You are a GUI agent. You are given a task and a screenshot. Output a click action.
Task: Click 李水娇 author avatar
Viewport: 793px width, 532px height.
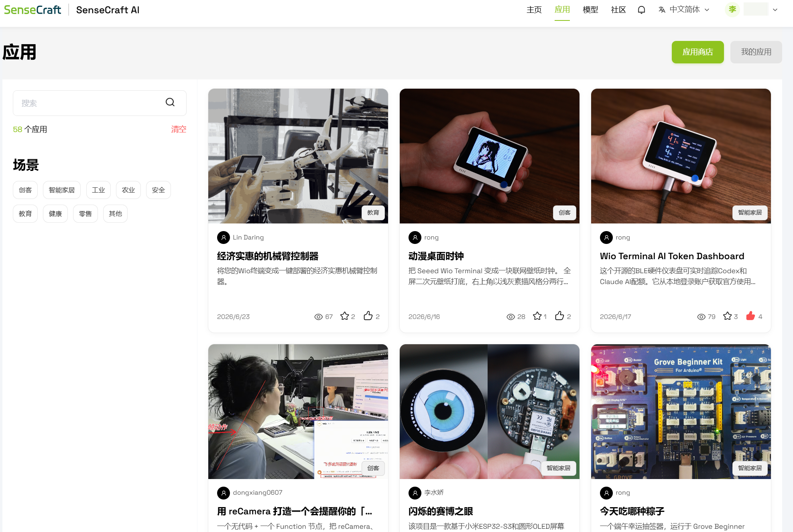pyautogui.click(x=415, y=493)
